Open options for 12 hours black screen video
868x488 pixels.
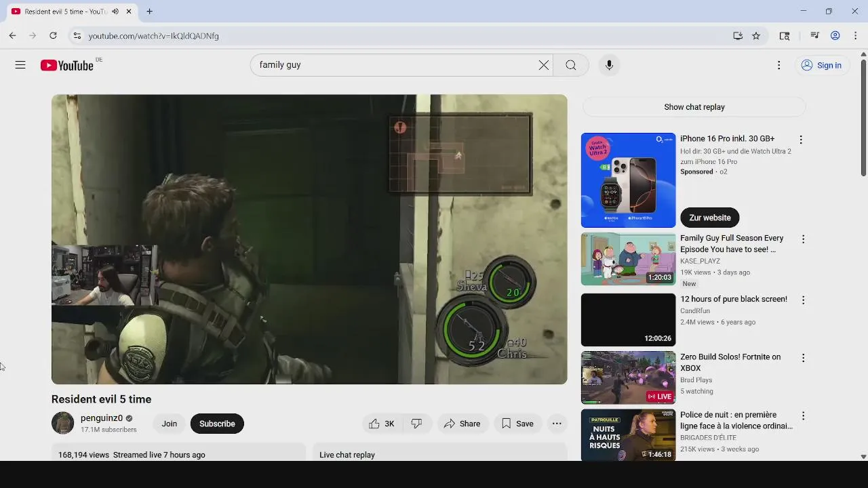point(803,300)
